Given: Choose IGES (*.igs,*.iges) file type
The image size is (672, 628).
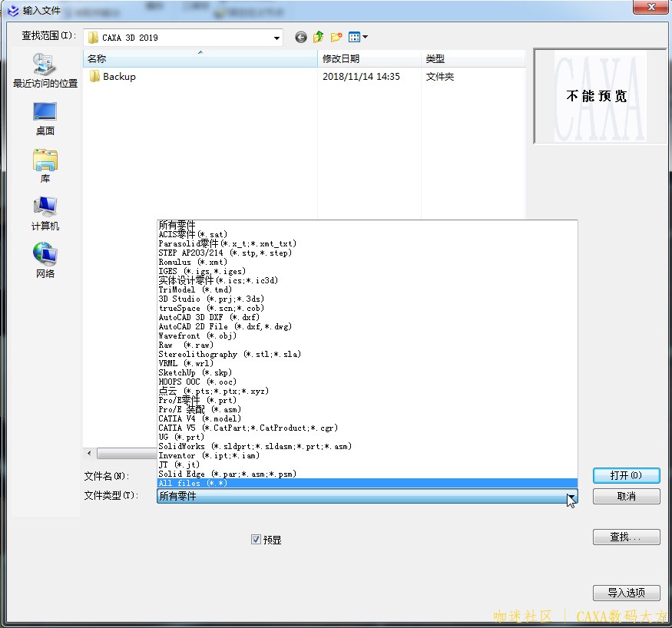Looking at the screenshot, I should coord(367,271).
